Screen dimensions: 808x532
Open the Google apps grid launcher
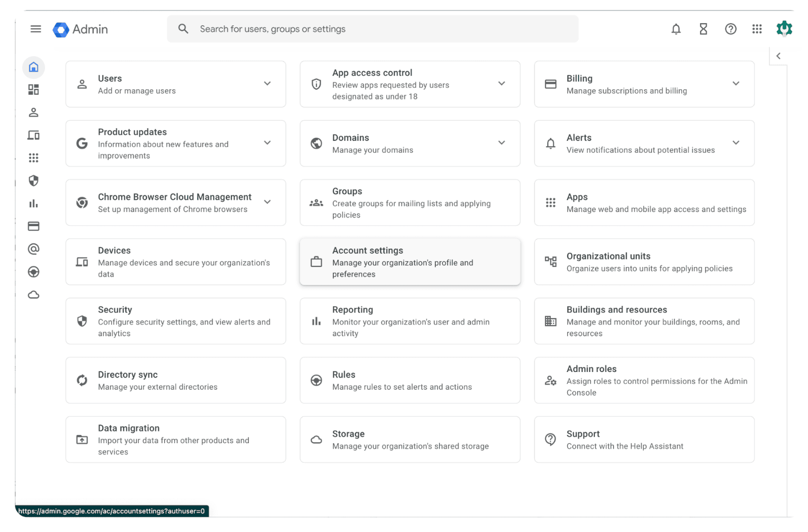756,29
